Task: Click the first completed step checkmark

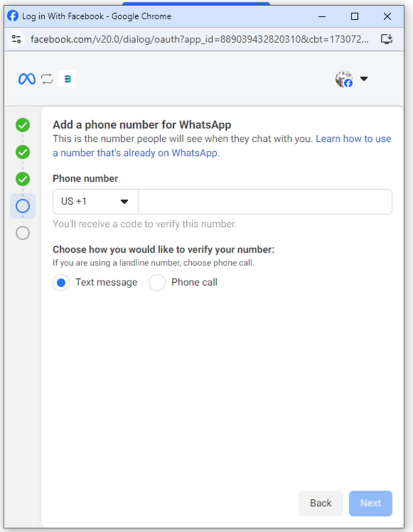Action: click(23, 125)
